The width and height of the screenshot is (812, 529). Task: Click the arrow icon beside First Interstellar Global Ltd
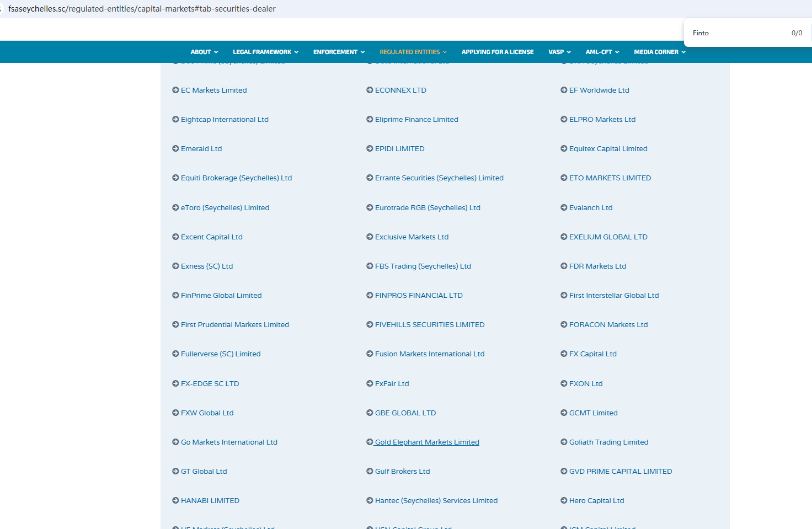click(x=564, y=295)
